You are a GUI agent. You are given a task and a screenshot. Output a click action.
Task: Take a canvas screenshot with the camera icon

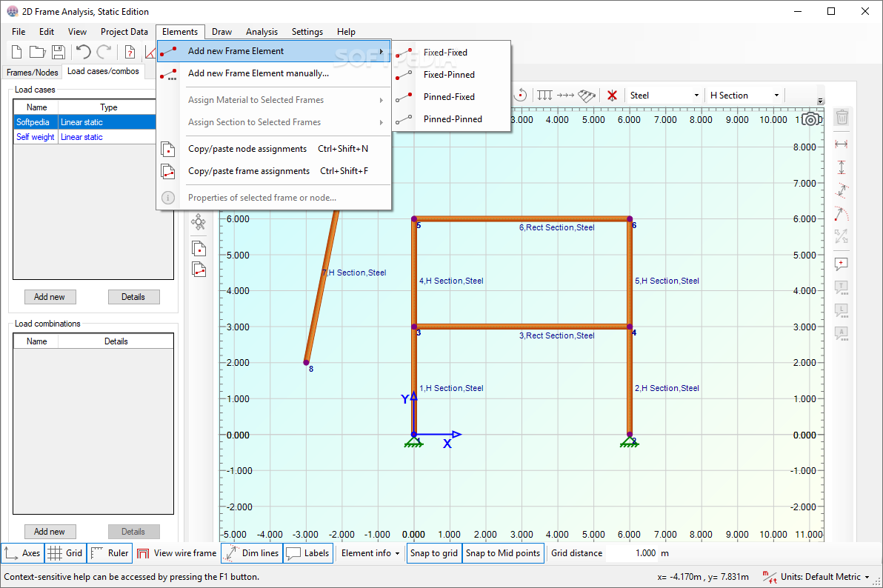(x=811, y=119)
